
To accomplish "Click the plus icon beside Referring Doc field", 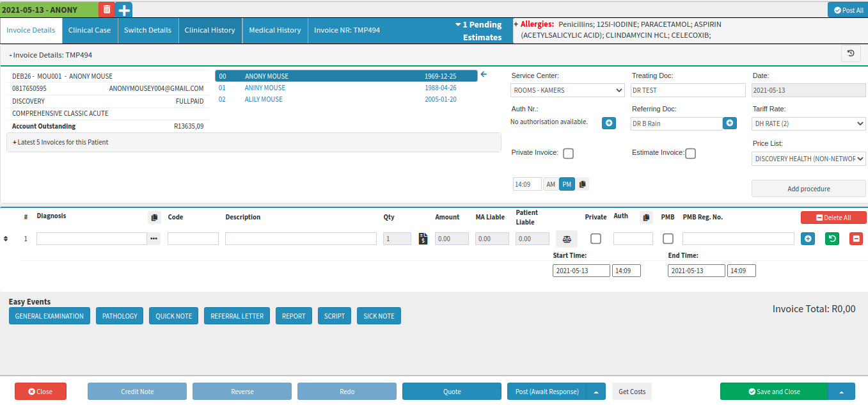I will coord(730,123).
